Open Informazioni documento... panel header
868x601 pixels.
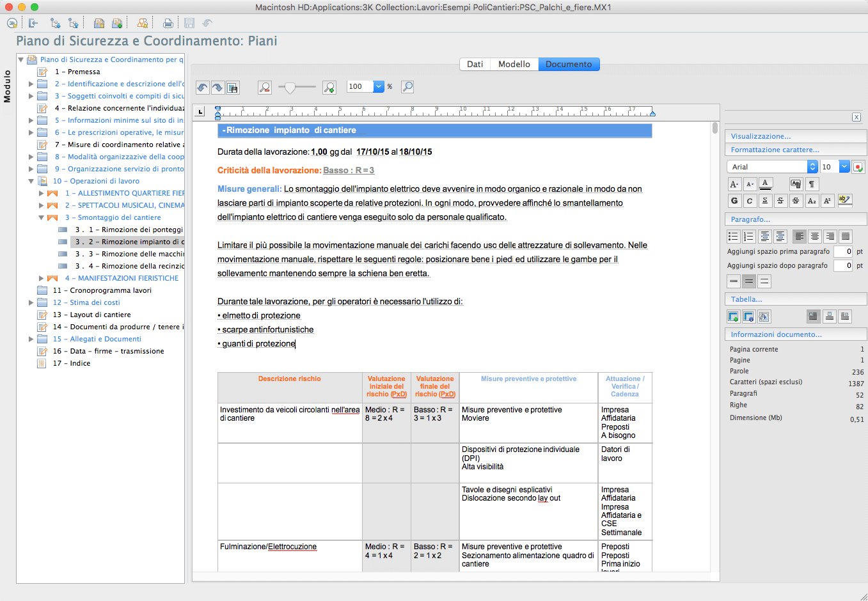click(796, 334)
